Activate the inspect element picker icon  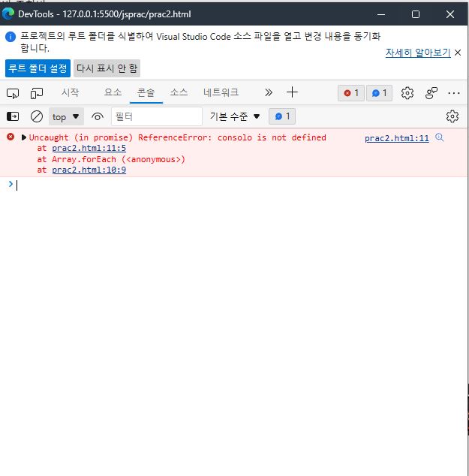click(x=13, y=93)
